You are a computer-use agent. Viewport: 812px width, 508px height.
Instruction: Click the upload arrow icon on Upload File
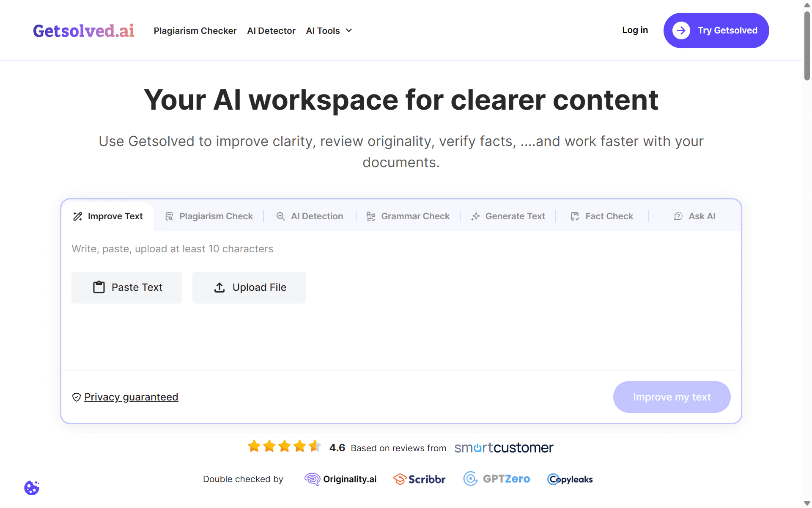(x=219, y=287)
